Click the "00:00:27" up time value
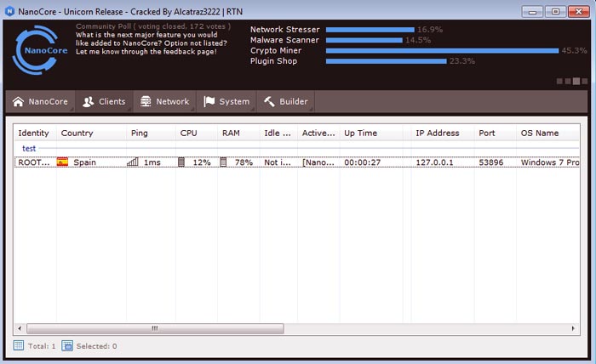The height and width of the screenshot is (364, 596). (362, 162)
